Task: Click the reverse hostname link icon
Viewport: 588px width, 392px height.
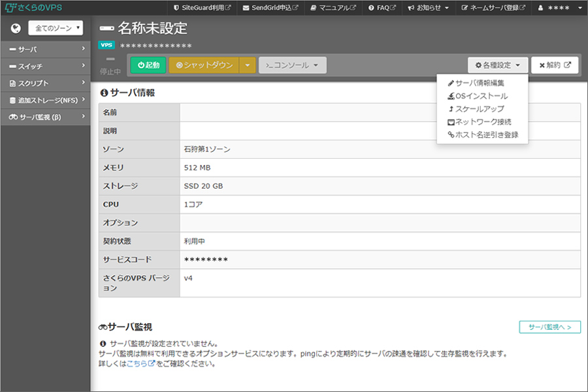Action: pos(451,135)
